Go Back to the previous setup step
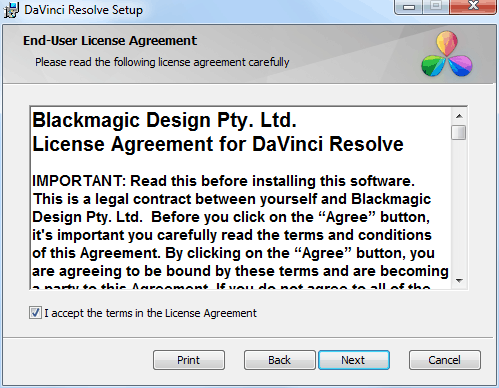499x388 pixels. (x=279, y=360)
